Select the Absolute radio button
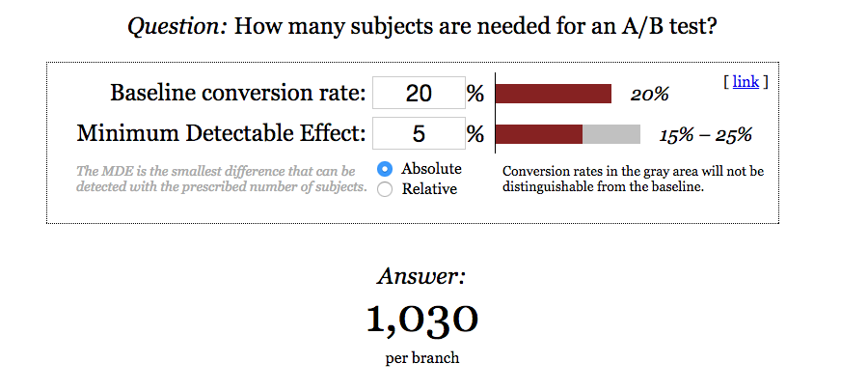This screenshot has height=391, width=868. (385, 170)
